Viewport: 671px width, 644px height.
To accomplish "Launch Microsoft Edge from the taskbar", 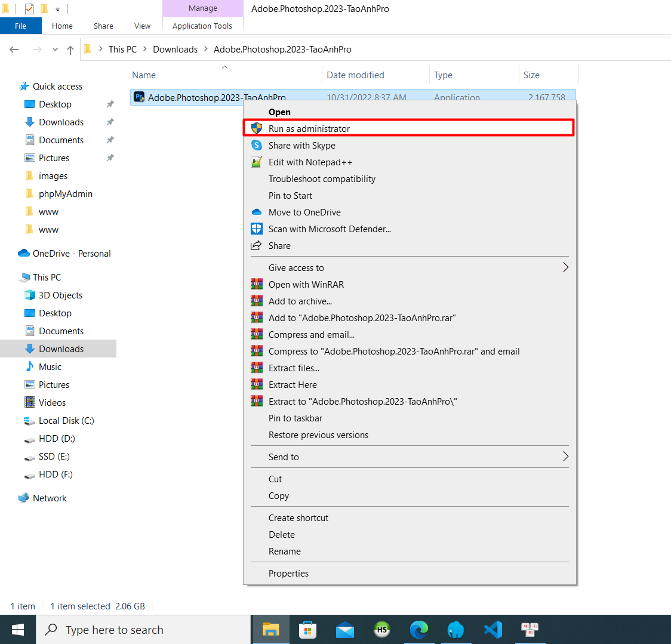I will point(419,630).
